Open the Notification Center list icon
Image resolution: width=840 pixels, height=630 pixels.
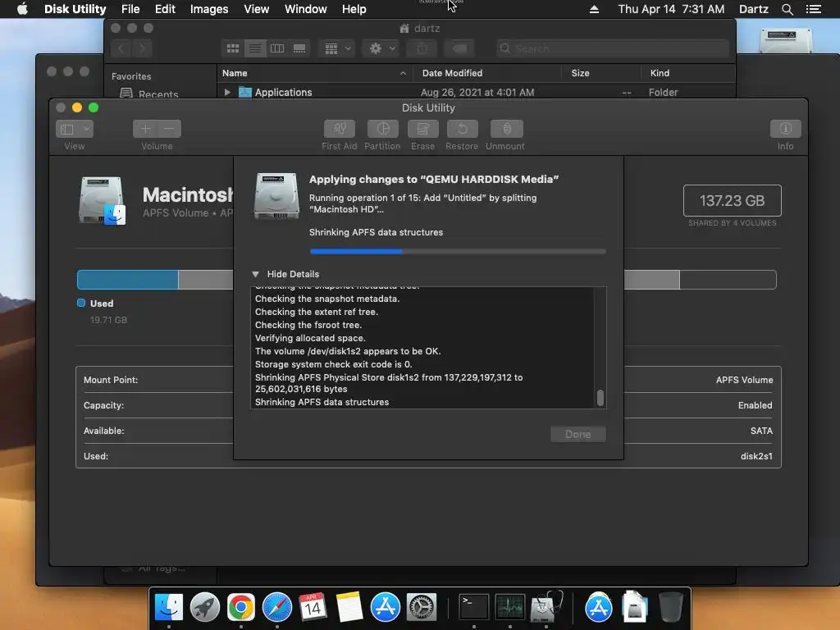click(813, 9)
